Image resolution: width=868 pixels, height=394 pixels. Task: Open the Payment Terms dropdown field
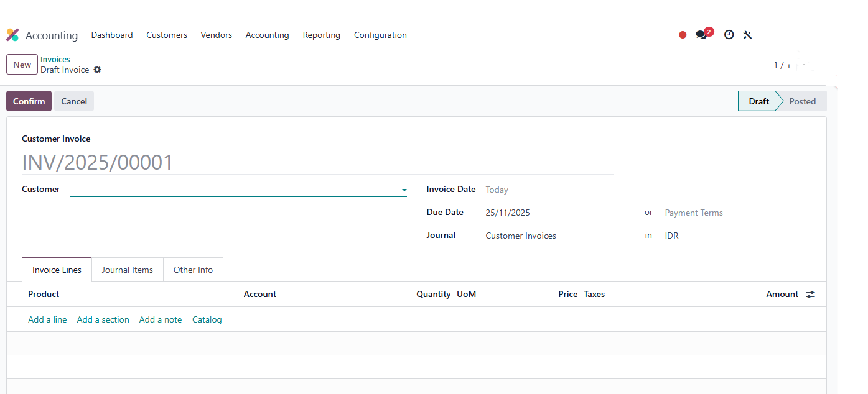693,213
